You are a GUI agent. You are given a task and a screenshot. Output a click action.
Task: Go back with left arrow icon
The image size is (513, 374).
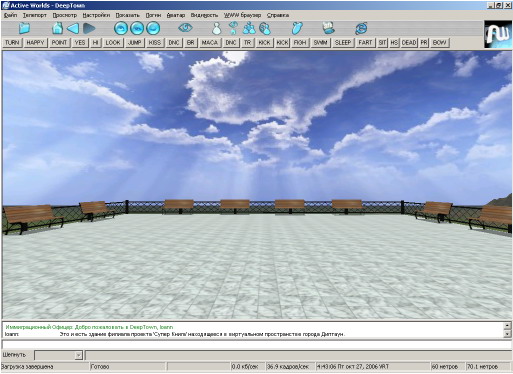[73, 28]
